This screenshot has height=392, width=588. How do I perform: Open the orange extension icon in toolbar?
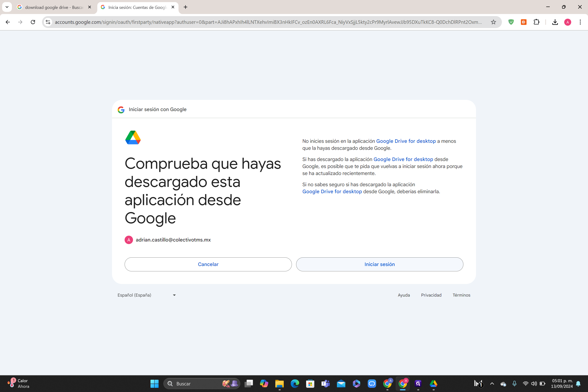click(x=524, y=22)
